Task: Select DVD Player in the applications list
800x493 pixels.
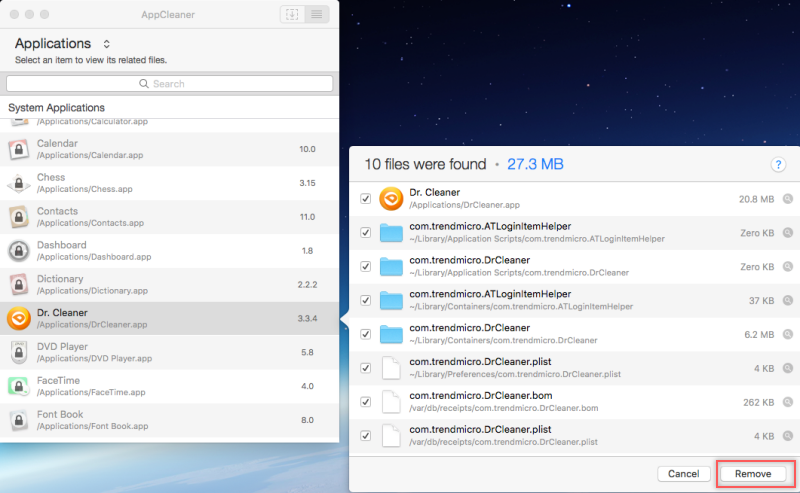Action: [x=150, y=352]
